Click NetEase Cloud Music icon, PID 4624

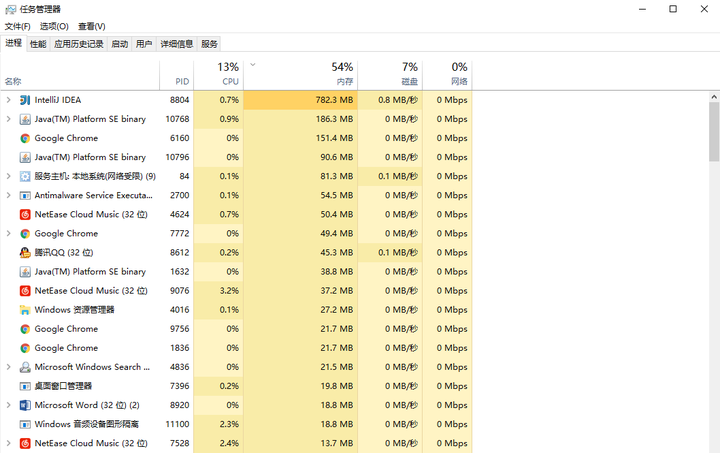(25, 214)
